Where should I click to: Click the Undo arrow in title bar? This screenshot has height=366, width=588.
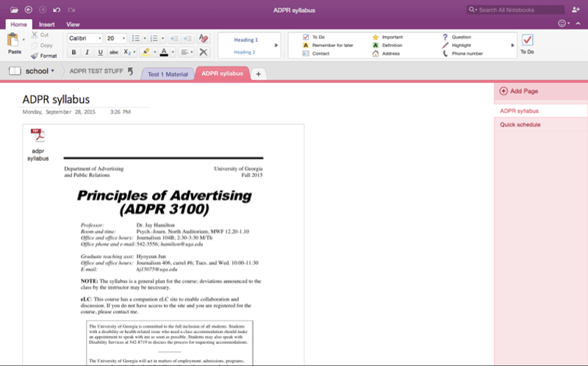pyautogui.click(x=57, y=10)
